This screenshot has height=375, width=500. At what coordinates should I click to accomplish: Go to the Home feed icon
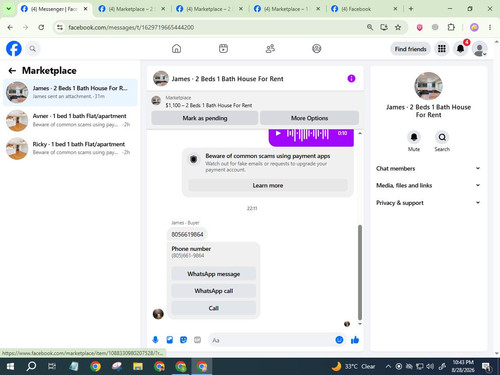pyautogui.click(x=176, y=49)
